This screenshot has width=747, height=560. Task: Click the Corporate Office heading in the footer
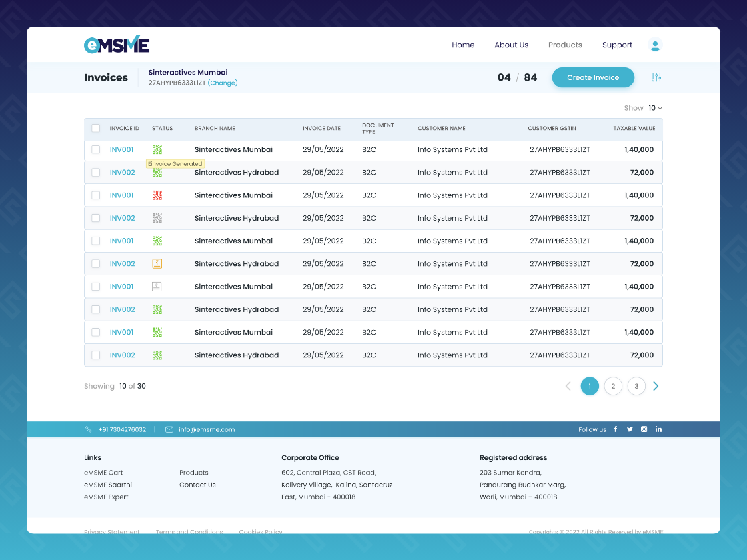coord(310,457)
